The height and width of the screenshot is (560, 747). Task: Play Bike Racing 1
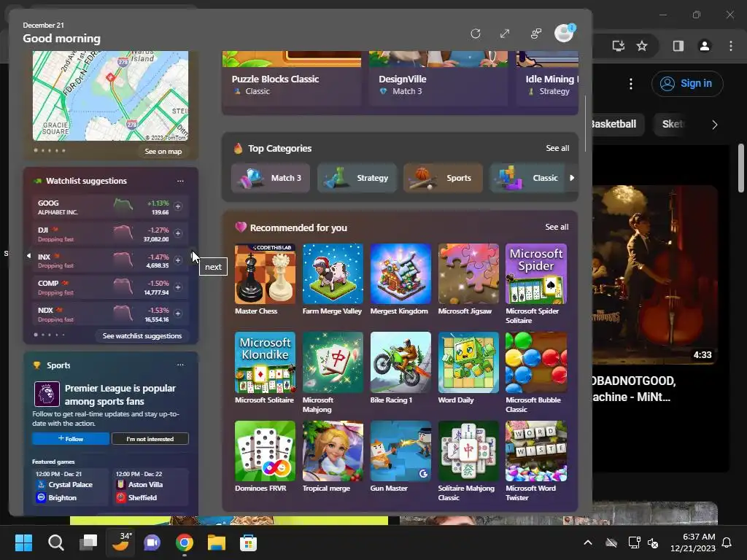tap(400, 368)
